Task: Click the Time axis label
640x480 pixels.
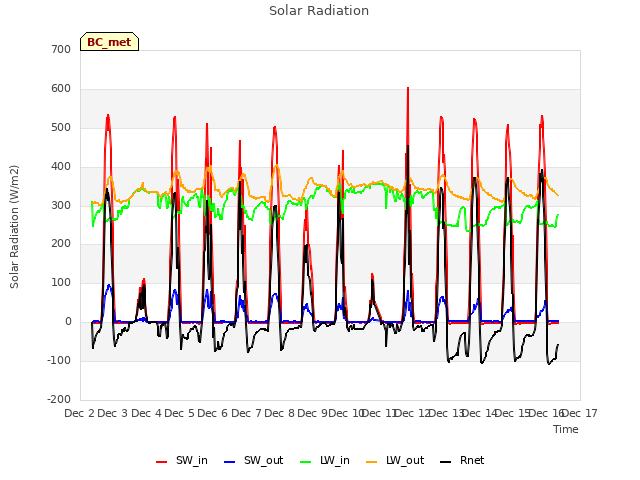Action: [x=566, y=429]
